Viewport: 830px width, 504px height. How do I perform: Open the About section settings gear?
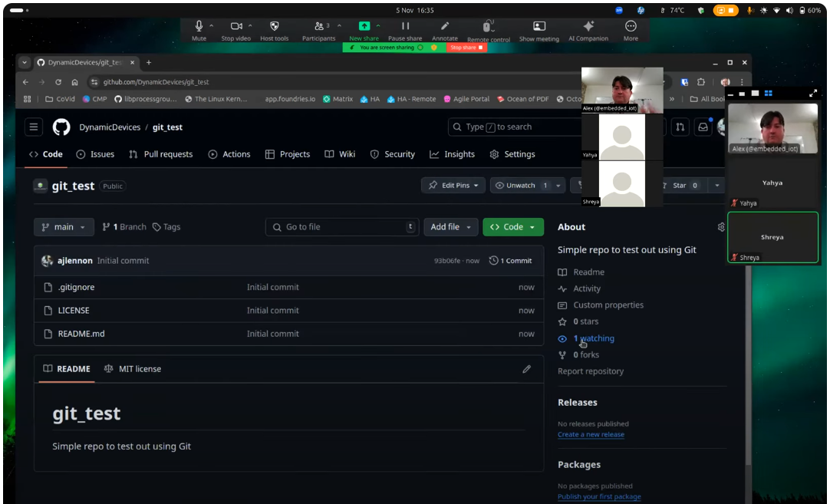[720, 227]
